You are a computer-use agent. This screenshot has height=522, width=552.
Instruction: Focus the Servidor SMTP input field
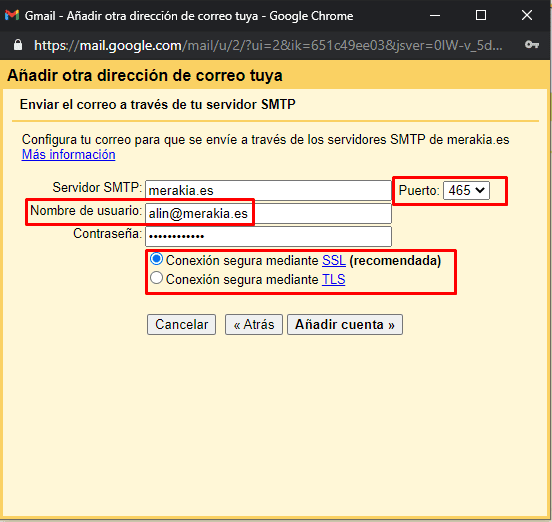click(x=268, y=190)
